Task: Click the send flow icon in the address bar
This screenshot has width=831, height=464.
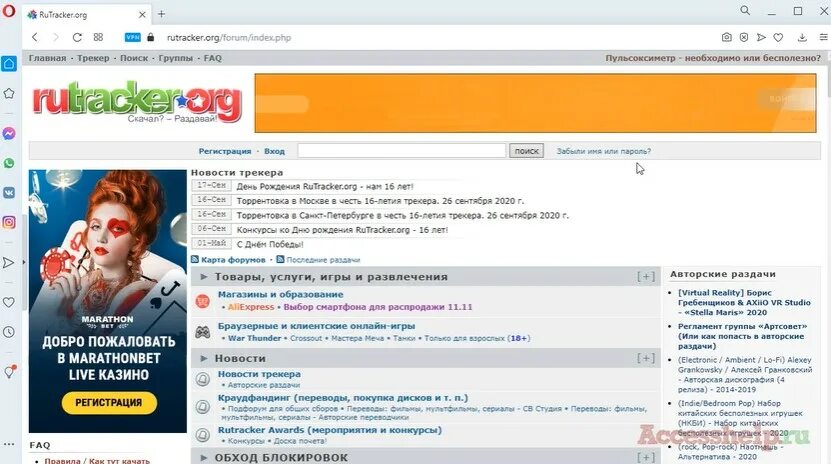Action: pyautogui.click(x=761, y=37)
